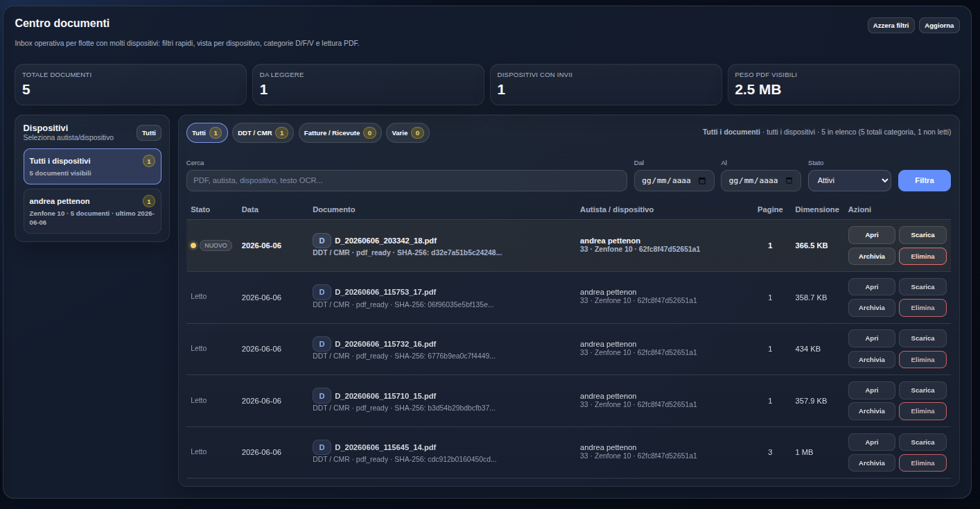The height and width of the screenshot is (509, 980).
Task: Click file name D_20260606_115710_15.pdf
Action: coord(385,396)
